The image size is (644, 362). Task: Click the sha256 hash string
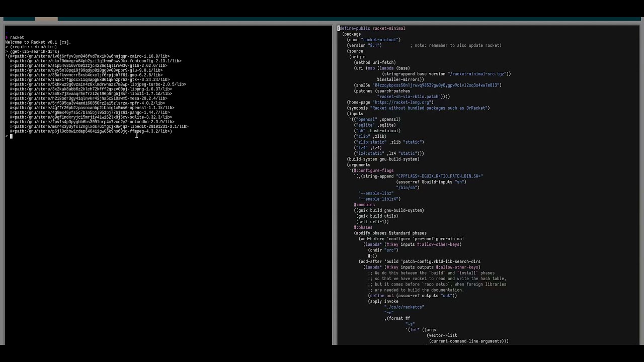tap(437, 85)
